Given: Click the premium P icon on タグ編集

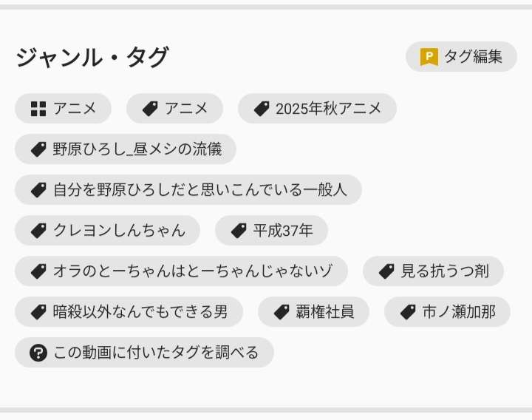Looking at the screenshot, I should point(429,57).
